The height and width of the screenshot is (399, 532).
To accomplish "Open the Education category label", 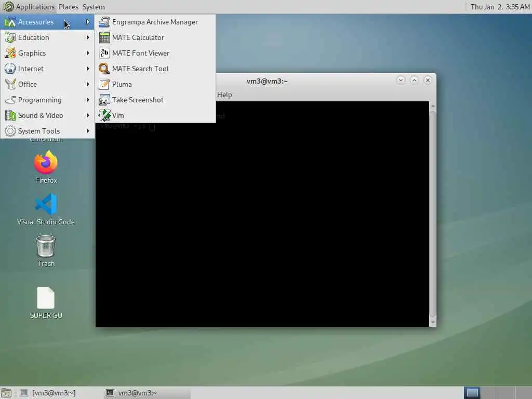I will [34, 37].
